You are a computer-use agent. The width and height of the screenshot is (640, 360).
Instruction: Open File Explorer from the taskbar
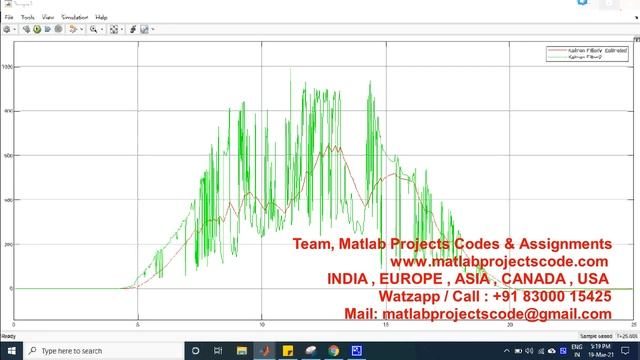242,351
